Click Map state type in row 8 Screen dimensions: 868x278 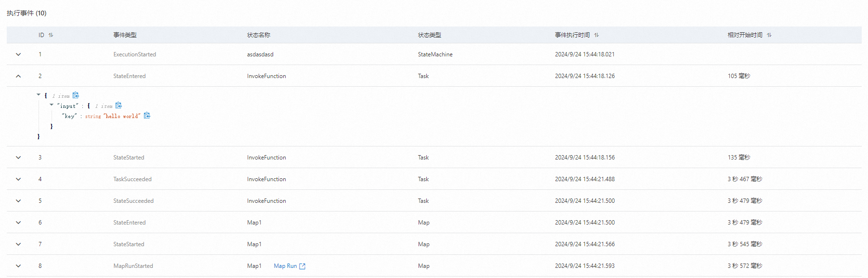pyautogui.click(x=423, y=266)
